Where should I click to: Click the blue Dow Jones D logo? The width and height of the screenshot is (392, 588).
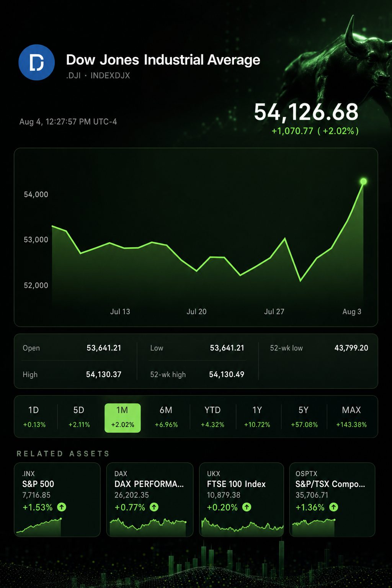(37, 62)
